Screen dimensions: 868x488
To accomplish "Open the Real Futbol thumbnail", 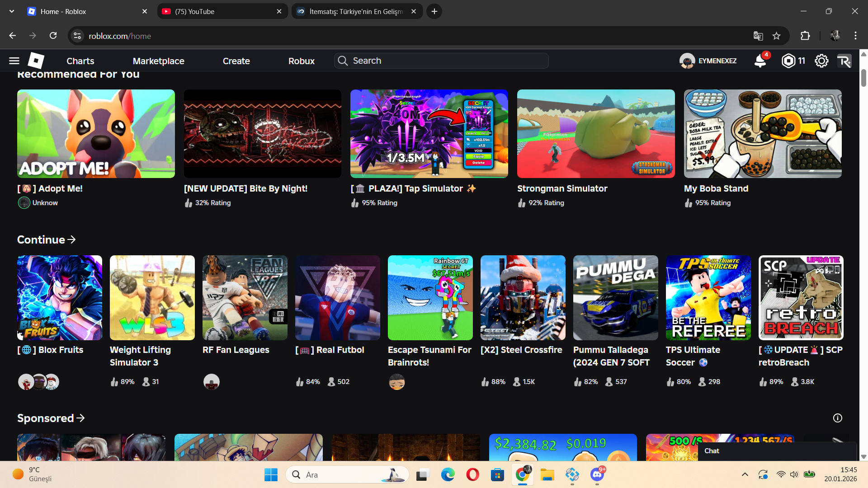I will (338, 298).
